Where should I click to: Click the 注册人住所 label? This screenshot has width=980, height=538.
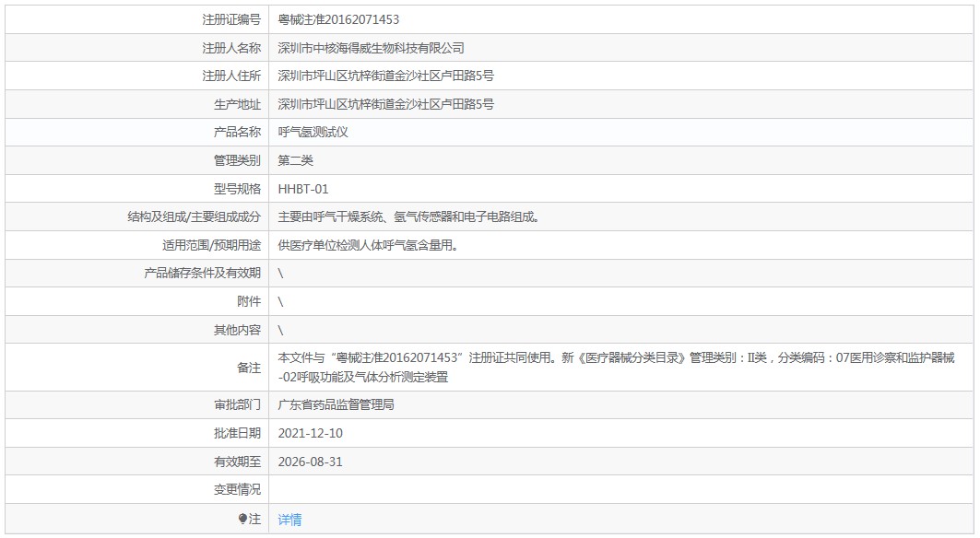coord(231,76)
